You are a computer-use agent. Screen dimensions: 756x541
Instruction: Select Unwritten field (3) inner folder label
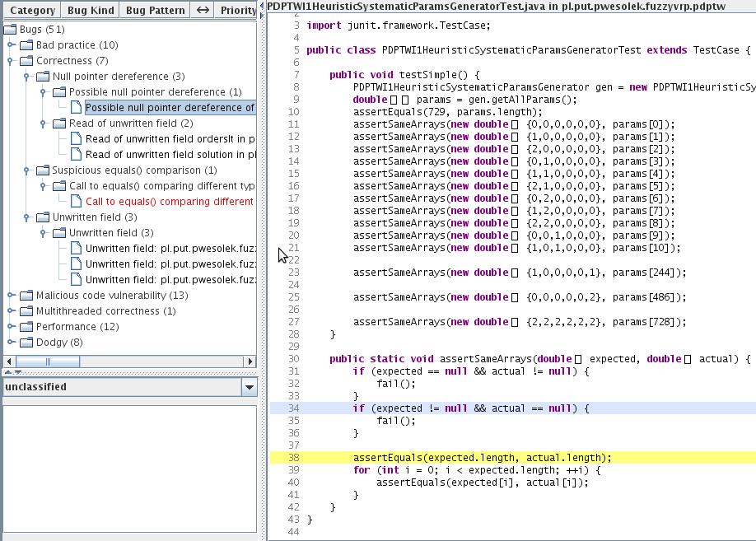[111, 233]
